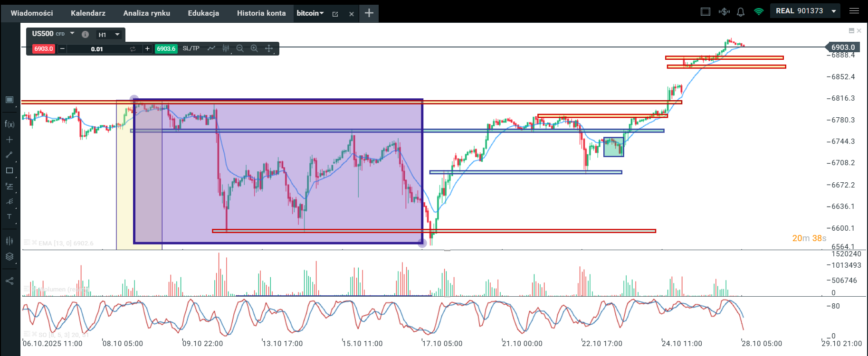Toggle the volume-to-value swap icon

click(x=133, y=49)
